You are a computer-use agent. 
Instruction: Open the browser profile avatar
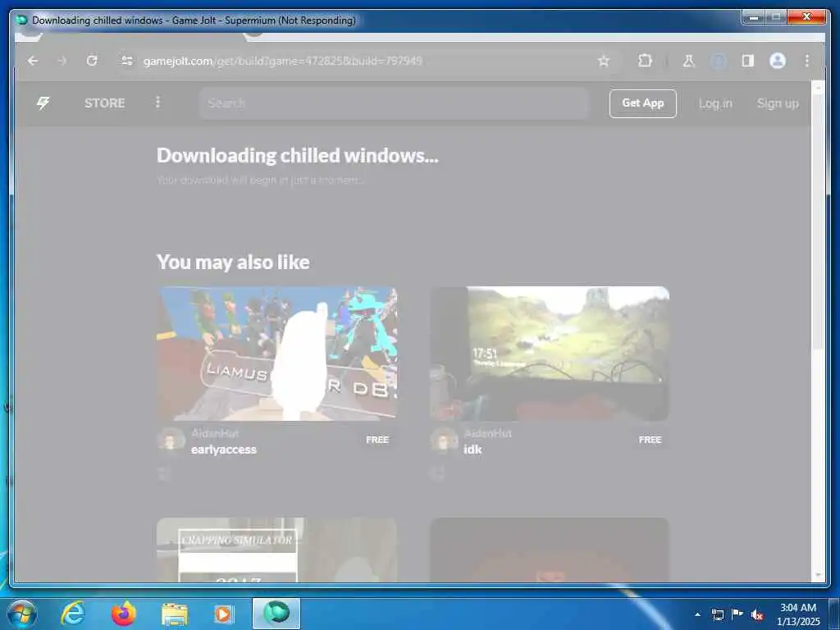[778, 61]
